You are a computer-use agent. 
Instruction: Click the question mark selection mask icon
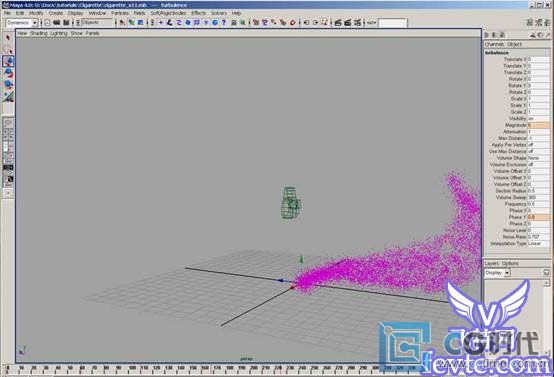click(x=224, y=23)
